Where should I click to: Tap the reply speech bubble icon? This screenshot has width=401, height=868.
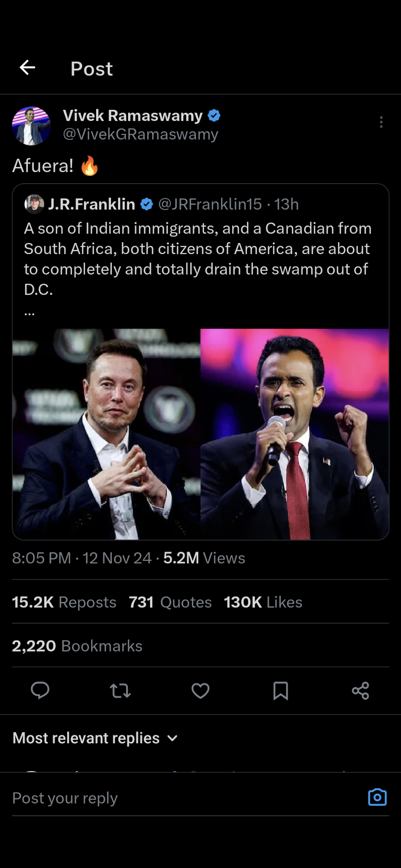point(40,690)
